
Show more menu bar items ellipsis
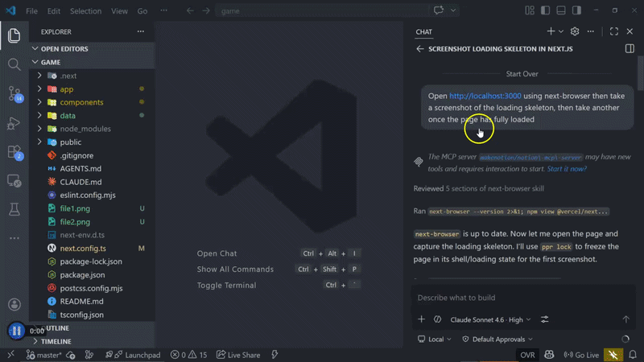(x=164, y=10)
